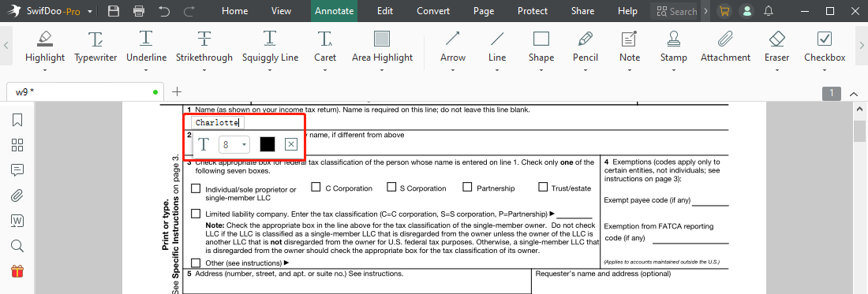
Task: Select the Attachment tool
Action: [x=725, y=47]
